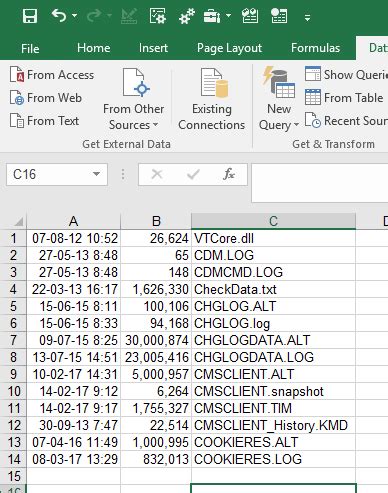
Task: Click the multiple gears quick access icon
Action: click(186, 16)
